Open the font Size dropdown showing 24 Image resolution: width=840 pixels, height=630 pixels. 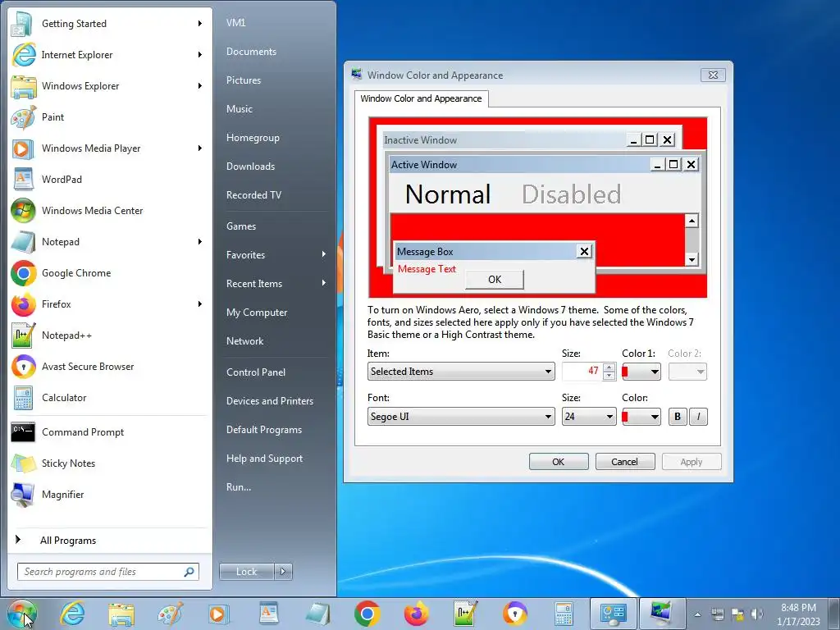[x=588, y=416]
